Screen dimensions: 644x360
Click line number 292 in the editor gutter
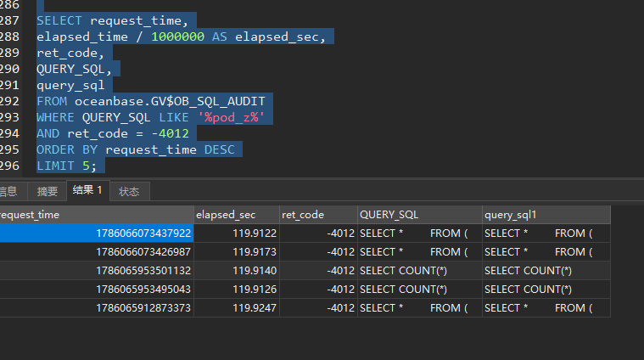click(x=9, y=101)
